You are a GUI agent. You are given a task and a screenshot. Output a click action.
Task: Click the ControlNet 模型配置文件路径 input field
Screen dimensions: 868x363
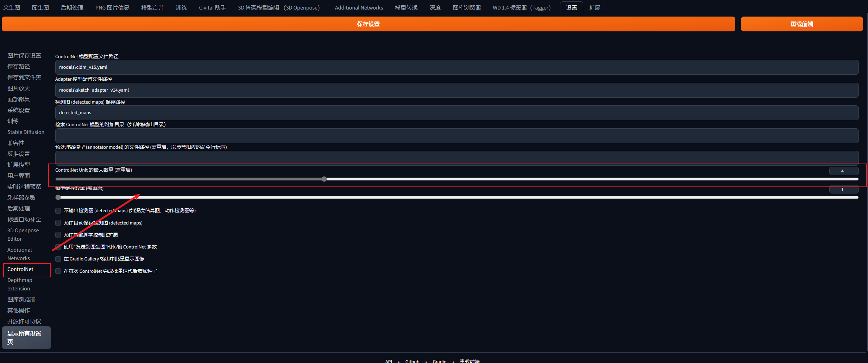tap(457, 67)
